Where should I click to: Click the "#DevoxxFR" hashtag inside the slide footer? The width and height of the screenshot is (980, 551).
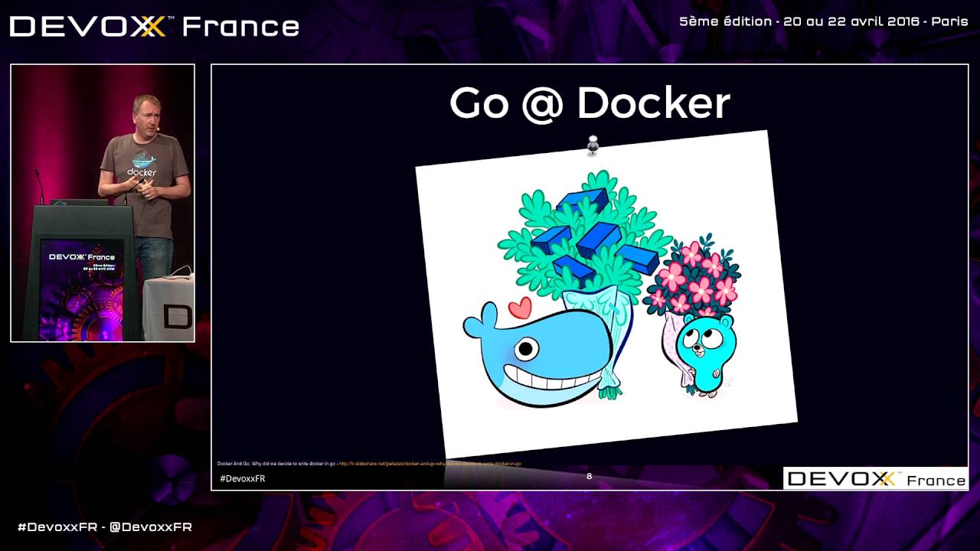pos(242,478)
